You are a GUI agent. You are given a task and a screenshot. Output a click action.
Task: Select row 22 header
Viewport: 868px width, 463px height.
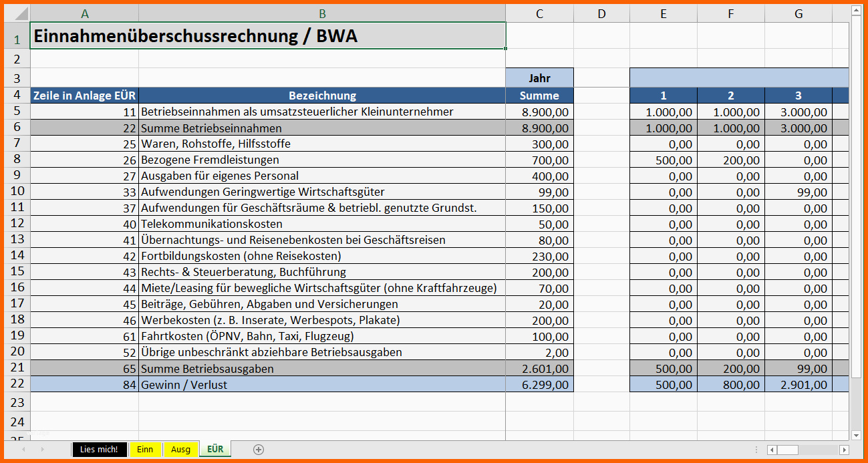[x=17, y=384]
